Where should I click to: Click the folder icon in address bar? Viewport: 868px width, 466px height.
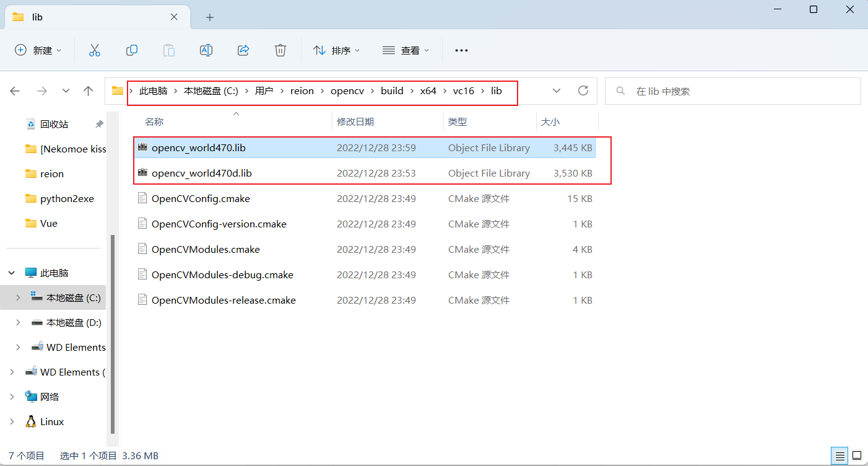point(118,91)
